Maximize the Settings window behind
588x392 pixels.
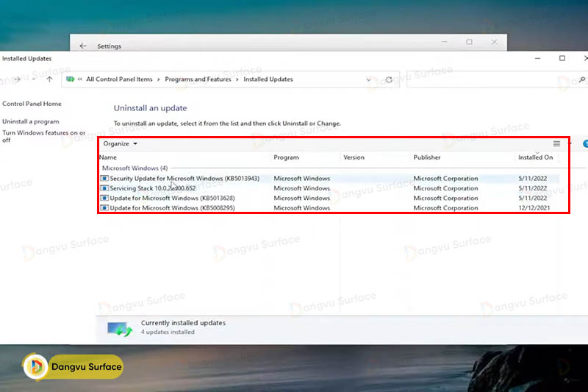(469, 42)
